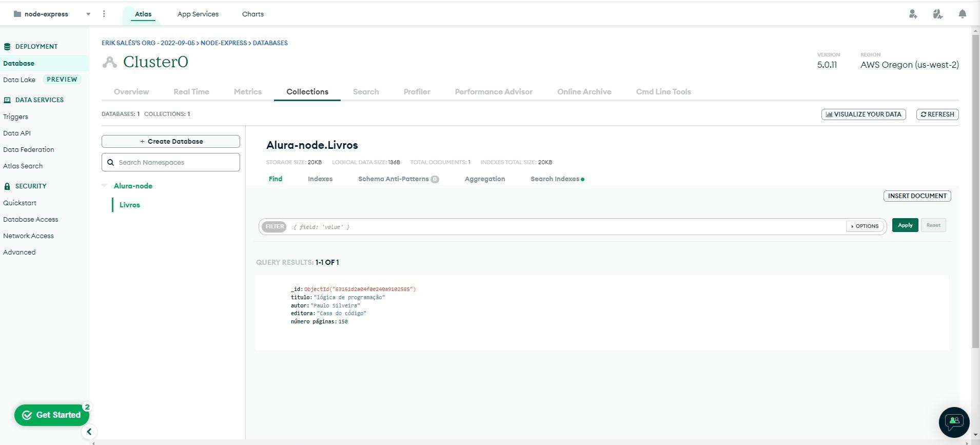Click the search magnifier in Search Namespaces
Viewport: 980px width, 445px height.
pos(110,162)
